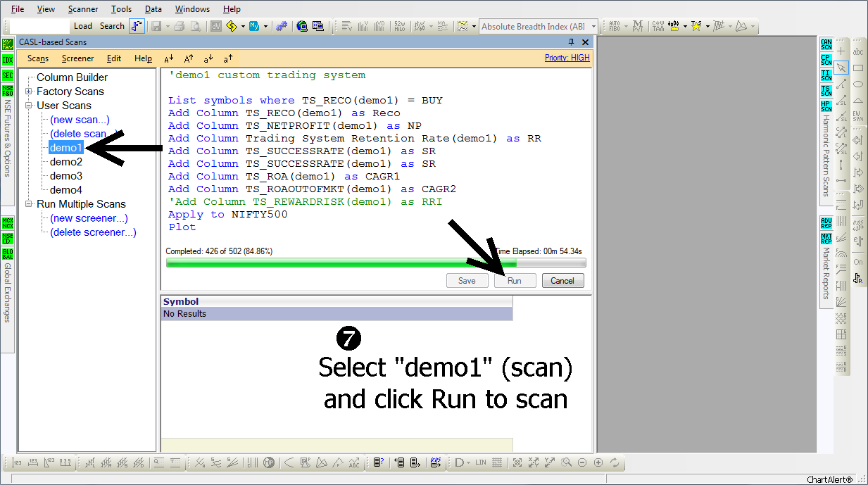Screen dimensions: 868x485
Task: Open the Absolute Breadth Index dropdown
Action: coord(593,27)
